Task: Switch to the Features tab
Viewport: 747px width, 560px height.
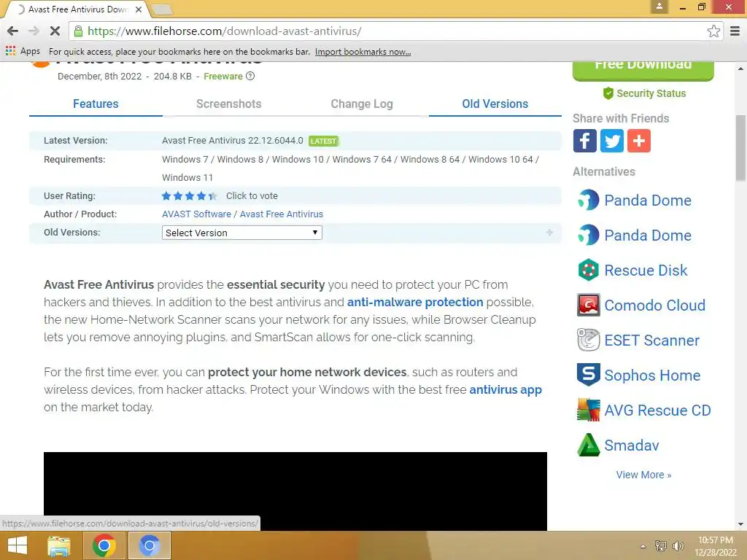Action: pos(96,104)
